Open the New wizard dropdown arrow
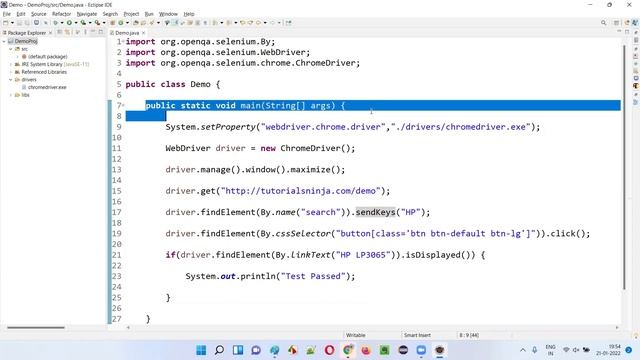640x360 pixels. click(x=12, y=23)
